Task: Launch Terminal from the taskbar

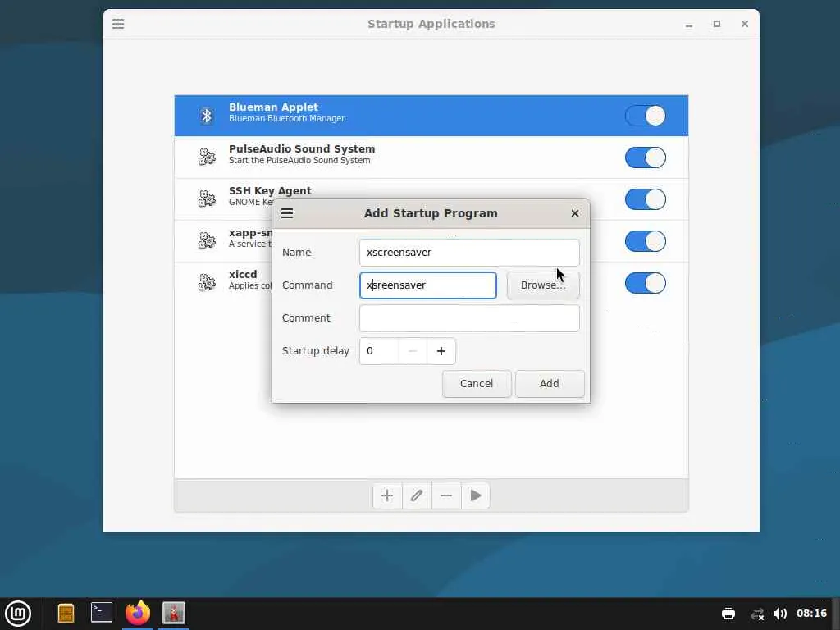Action: [101, 613]
